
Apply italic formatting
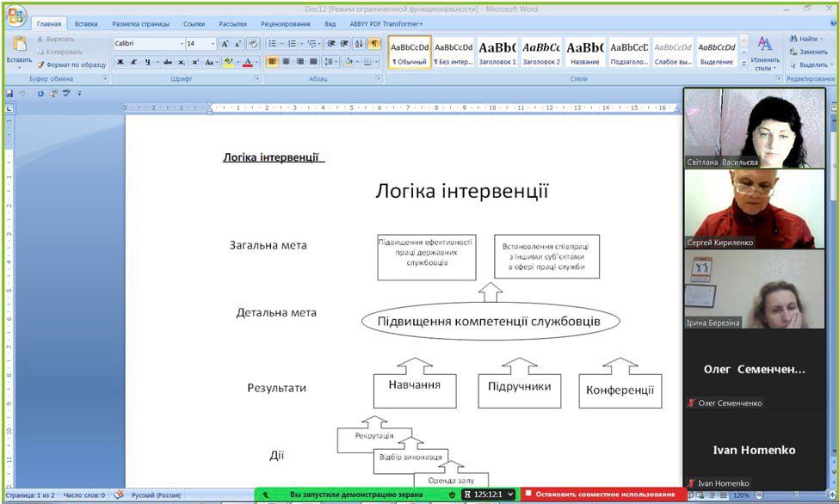(133, 62)
